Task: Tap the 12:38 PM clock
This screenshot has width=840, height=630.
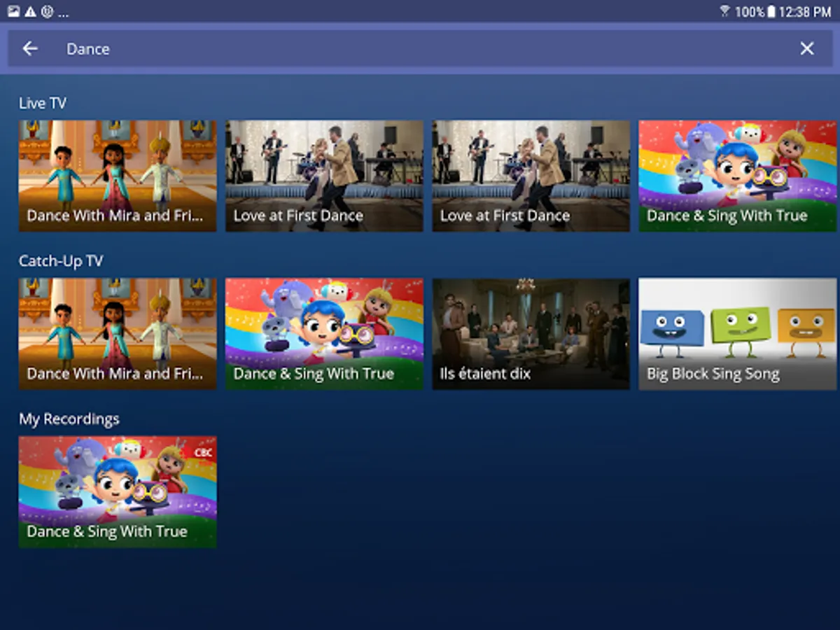Action: (805, 12)
